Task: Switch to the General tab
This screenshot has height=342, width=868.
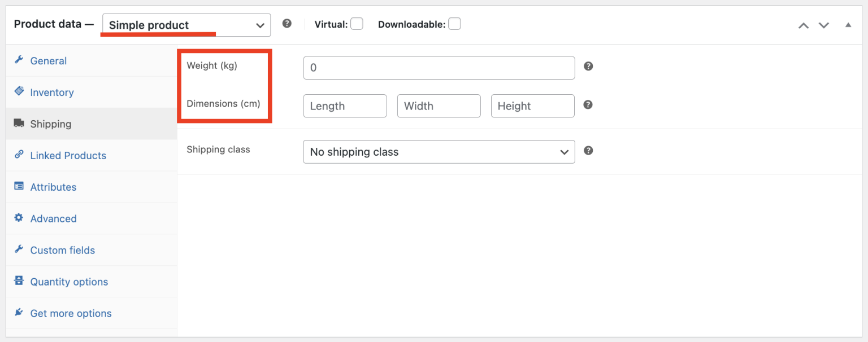Action: coord(48,60)
